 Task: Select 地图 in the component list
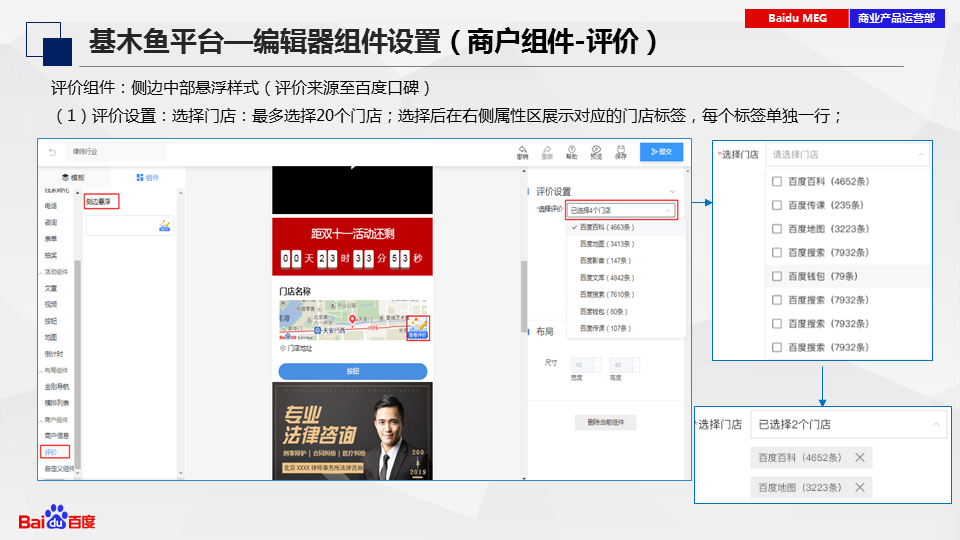(x=51, y=337)
